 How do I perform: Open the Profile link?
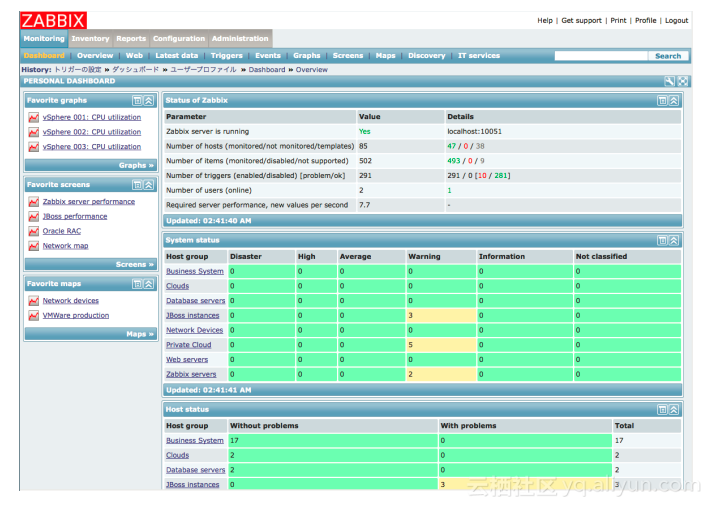pyautogui.click(x=645, y=20)
